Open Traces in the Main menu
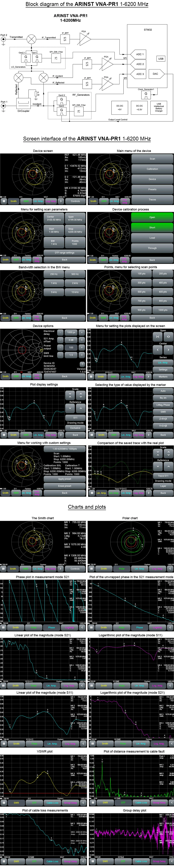Image resolution: width=174 pixels, height=868 pixels. click(x=152, y=200)
